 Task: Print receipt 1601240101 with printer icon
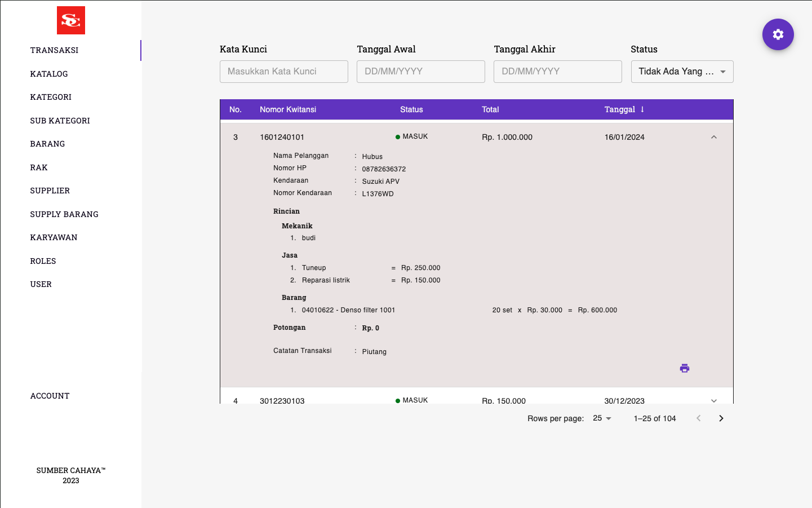pyautogui.click(x=684, y=368)
